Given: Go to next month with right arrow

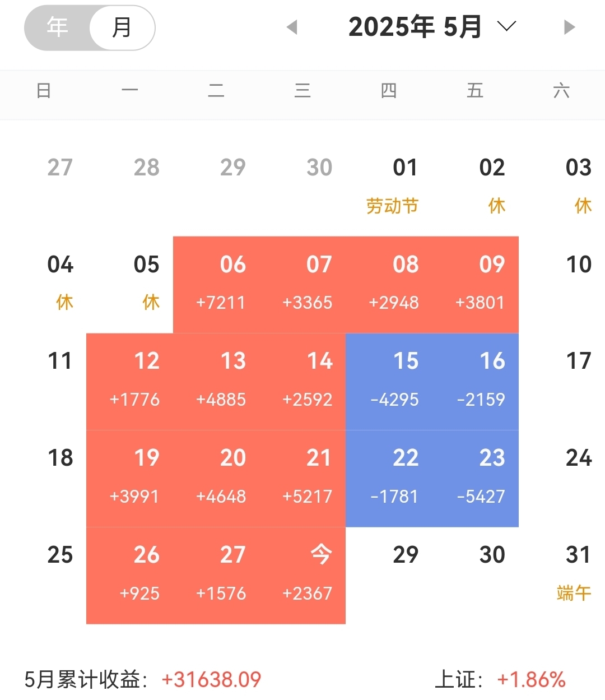Looking at the screenshot, I should 569,27.
